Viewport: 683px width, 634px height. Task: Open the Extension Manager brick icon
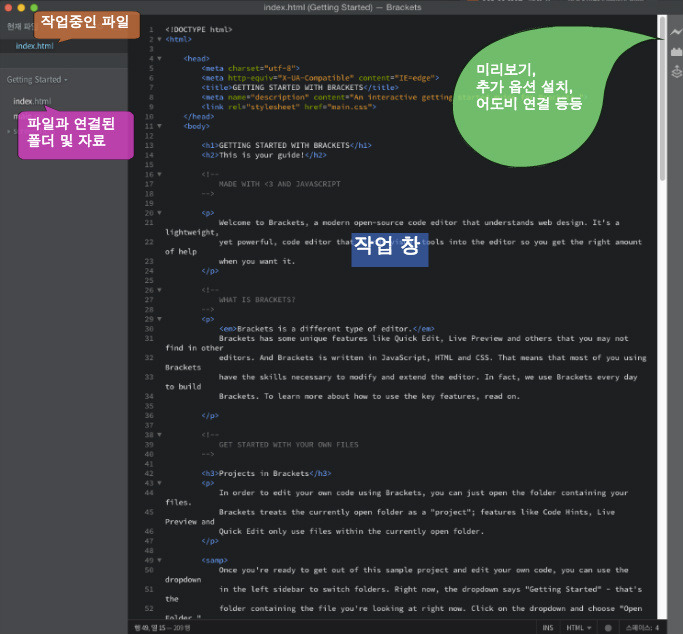point(676,52)
